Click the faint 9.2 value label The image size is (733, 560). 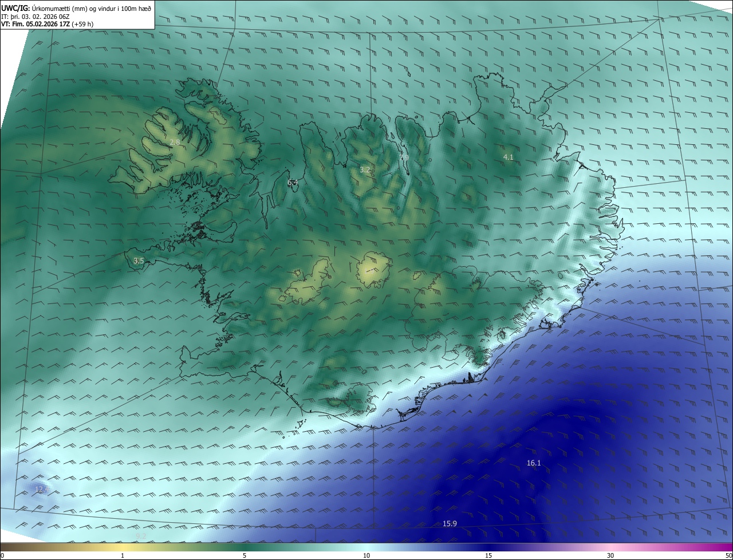[x=141, y=536]
